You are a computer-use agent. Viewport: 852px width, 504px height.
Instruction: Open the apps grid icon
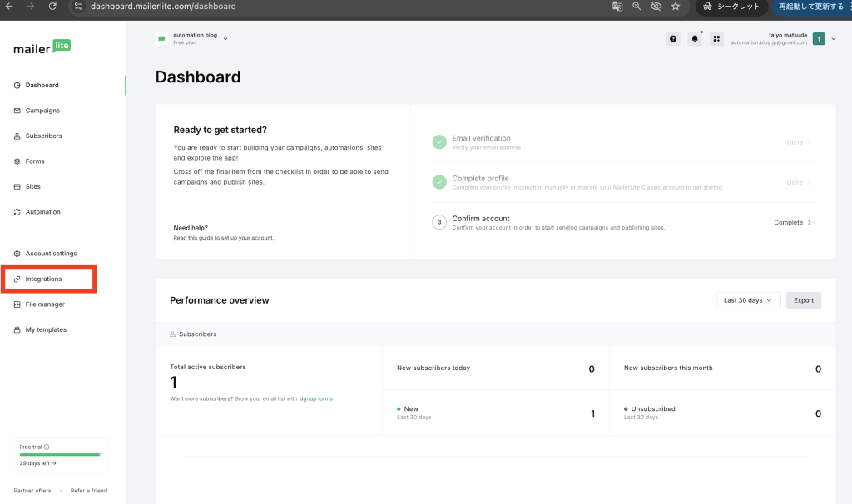tap(716, 39)
